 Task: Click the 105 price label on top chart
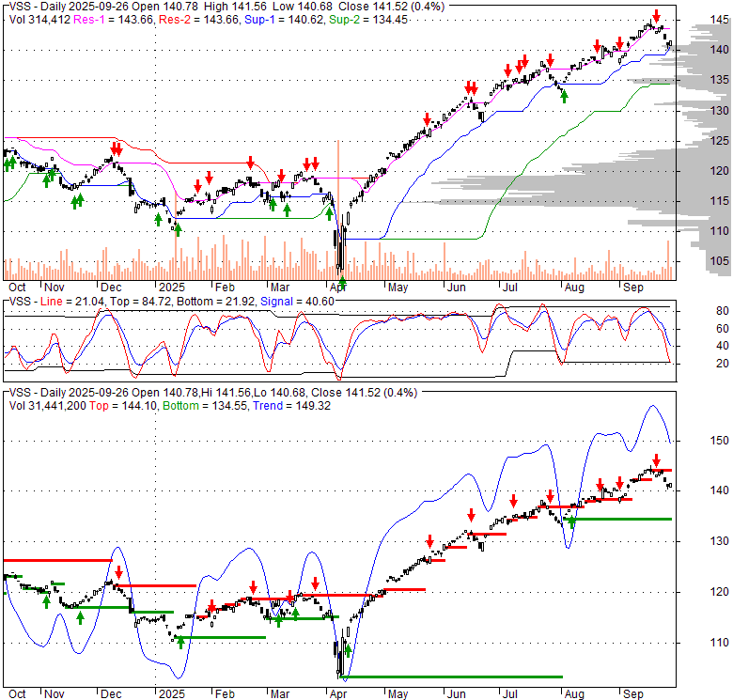coord(719,261)
